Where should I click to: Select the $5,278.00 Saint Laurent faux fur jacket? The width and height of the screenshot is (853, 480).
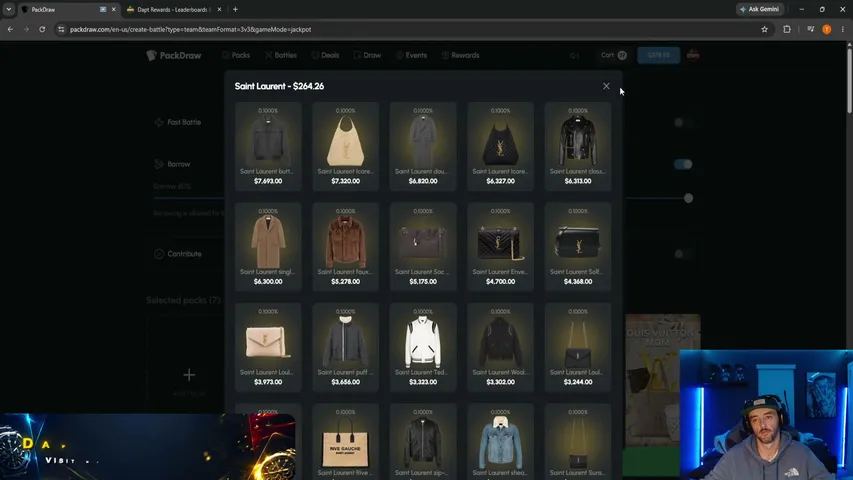tap(345, 247)
